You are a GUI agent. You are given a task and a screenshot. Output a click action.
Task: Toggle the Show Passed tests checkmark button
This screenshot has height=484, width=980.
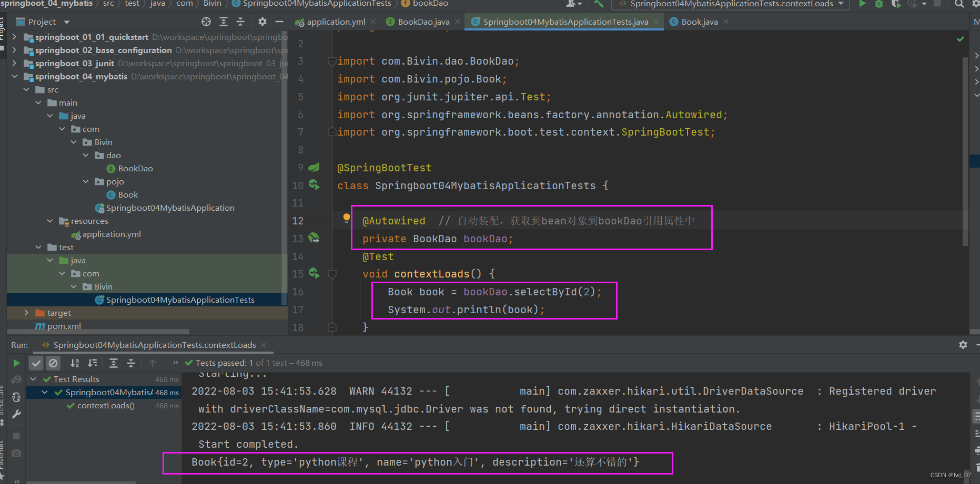click(x=36, y=363)
